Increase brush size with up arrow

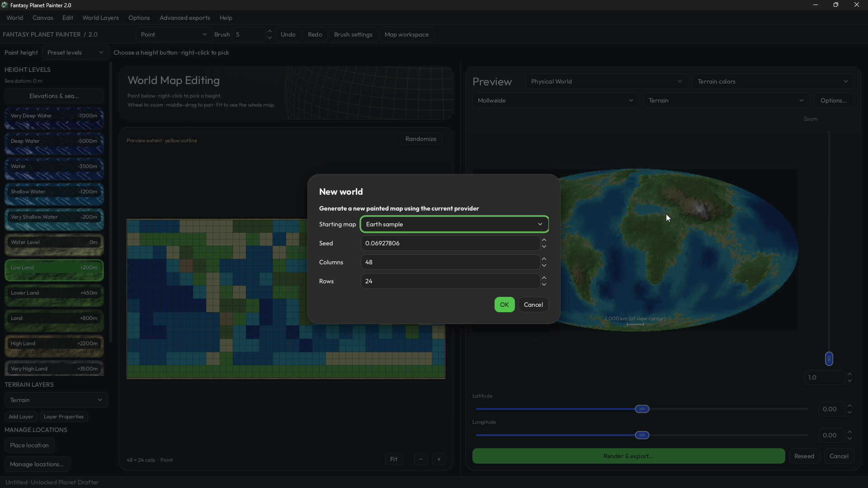[270, 31]
